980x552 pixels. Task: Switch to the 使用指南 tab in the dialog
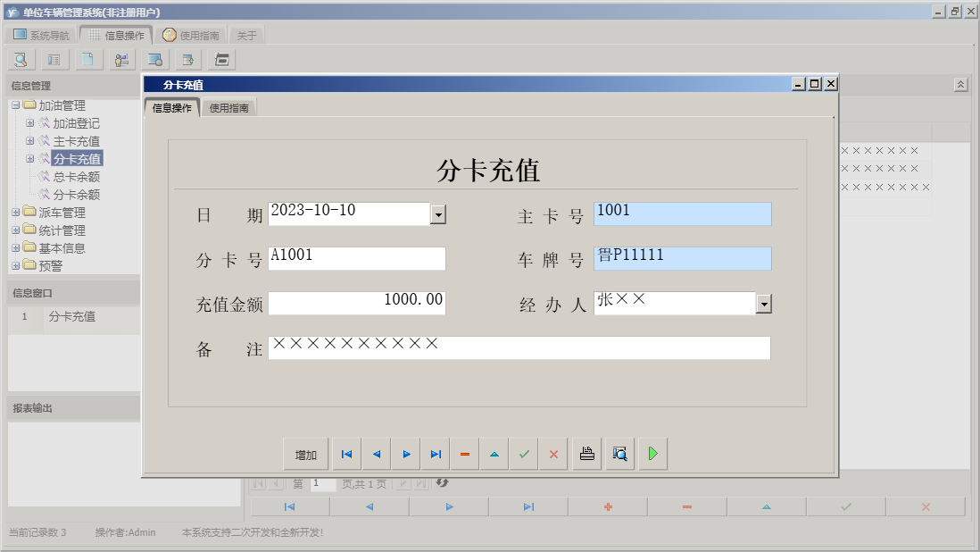[230, 105]
